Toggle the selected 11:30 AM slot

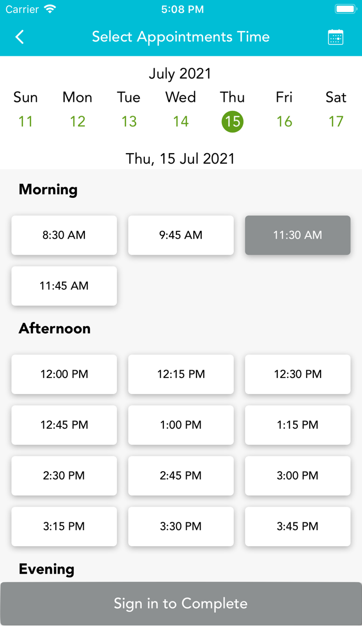pyautogui.click(x=298, y=235)
